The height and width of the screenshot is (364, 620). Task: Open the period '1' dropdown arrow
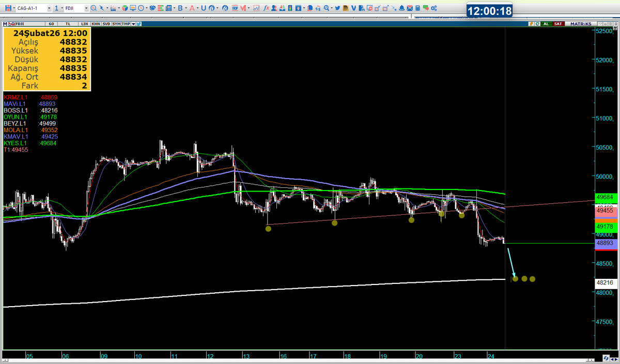[63, 8]
